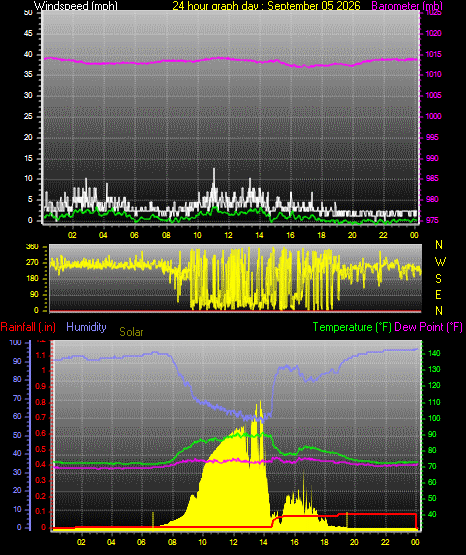
Task: Click the 12 hour label under windspeed graph
Action: [x=228, y=235]
